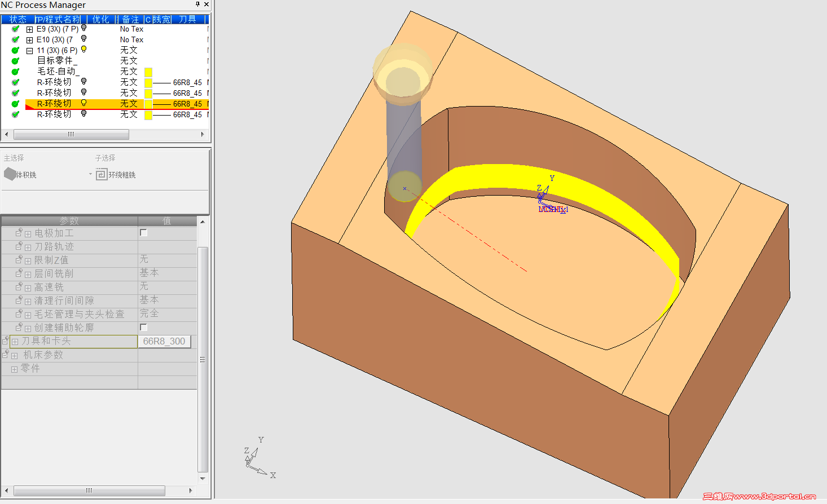Expand the 层间铣削 parameter group
The height and width of the screenshot is (504, 827).
[x=28, y=274]
